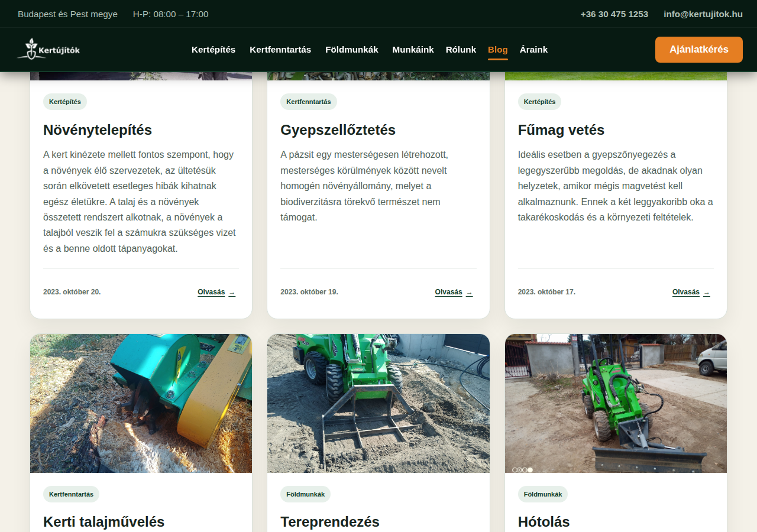
Task: Open the stump grinder photo thumbnail
Action: tap(141, 403)
